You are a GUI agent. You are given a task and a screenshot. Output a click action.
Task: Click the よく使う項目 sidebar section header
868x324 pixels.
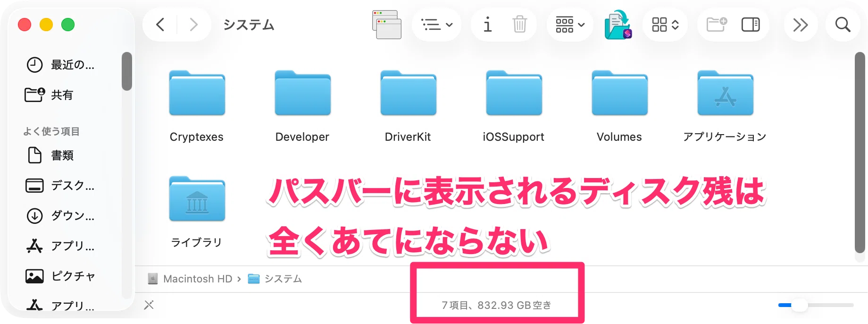click(x=51, y=131)
